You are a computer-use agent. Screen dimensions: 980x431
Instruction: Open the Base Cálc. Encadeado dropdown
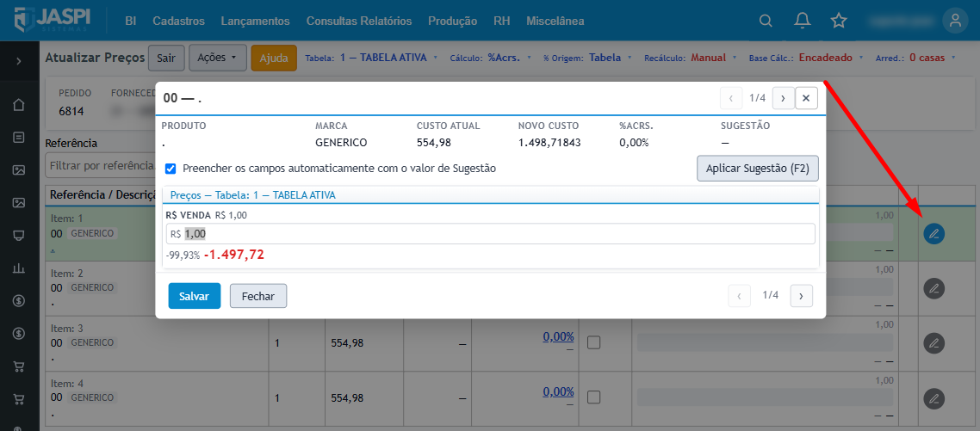pyautogui.click(x=806, y=58)
